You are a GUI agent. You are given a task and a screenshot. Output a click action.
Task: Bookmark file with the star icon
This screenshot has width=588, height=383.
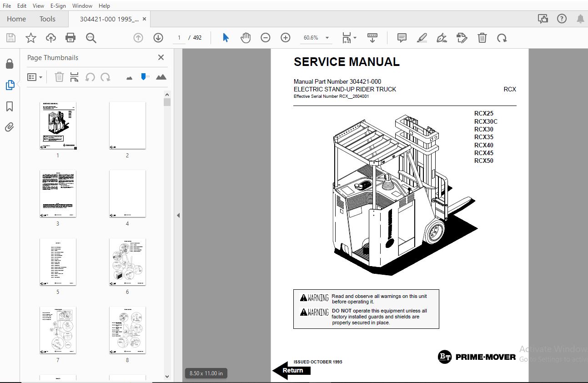[30, 38]
